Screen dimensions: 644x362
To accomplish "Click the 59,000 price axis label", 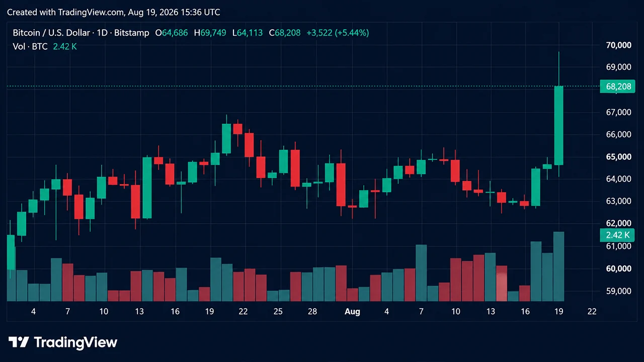I will (x=618, y=291).
